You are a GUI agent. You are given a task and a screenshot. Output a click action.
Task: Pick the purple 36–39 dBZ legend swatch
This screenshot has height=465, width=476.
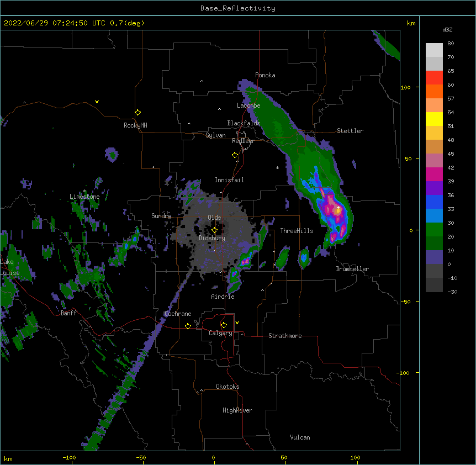[434, 188]
